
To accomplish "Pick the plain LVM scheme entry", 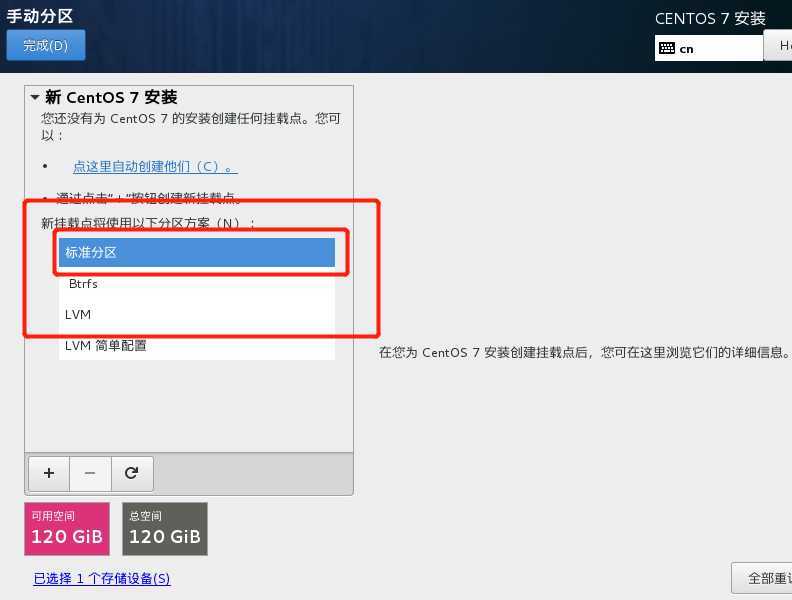I will point(196,314).
